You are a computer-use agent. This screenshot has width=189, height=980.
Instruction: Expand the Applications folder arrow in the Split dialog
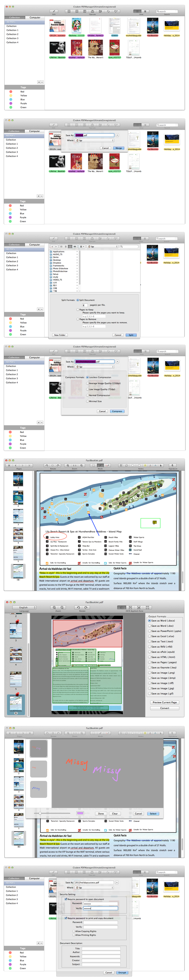77,251
